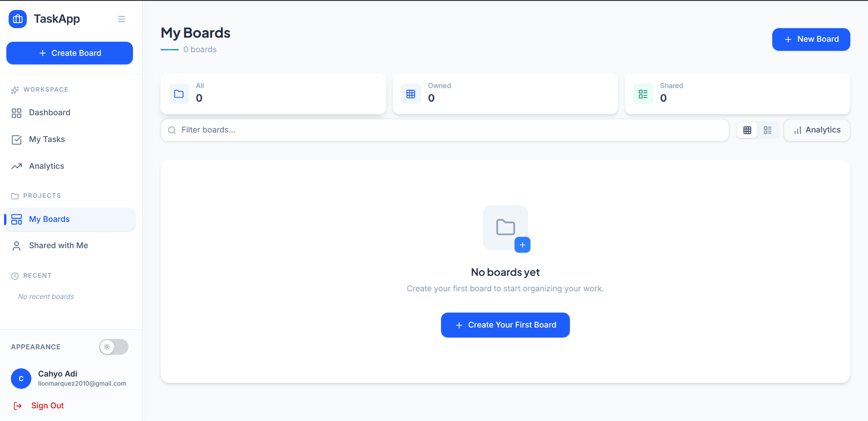Click the grid icon in Owned card
Image resolution: width=868 pixels, height=421 pixels.
tap(411, 94)
